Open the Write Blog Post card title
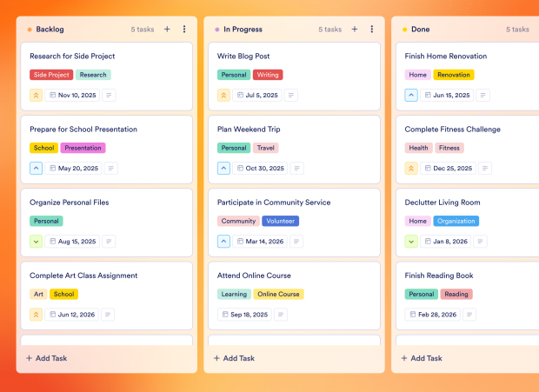This screenshot has width=539, height=392. (243, 56)
